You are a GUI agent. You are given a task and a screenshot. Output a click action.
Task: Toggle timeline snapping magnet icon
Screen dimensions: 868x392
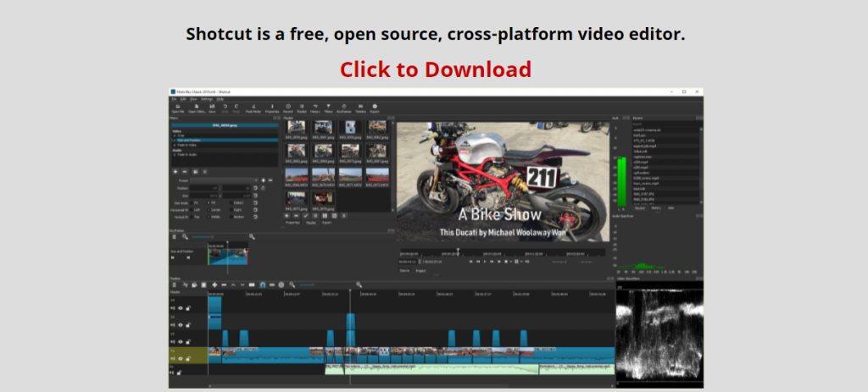263,284
